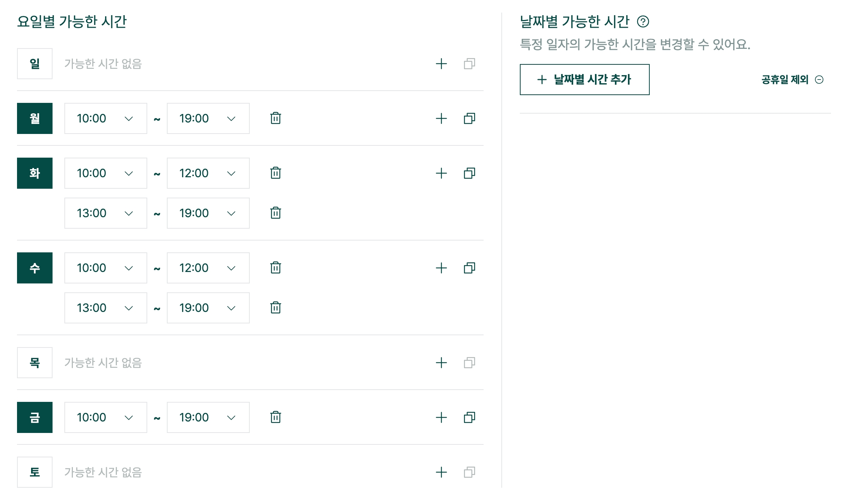This screenshot has height=504, width=851.
Task: Open Monday start time 10:00 dropdown
Action: click(105, 118)
